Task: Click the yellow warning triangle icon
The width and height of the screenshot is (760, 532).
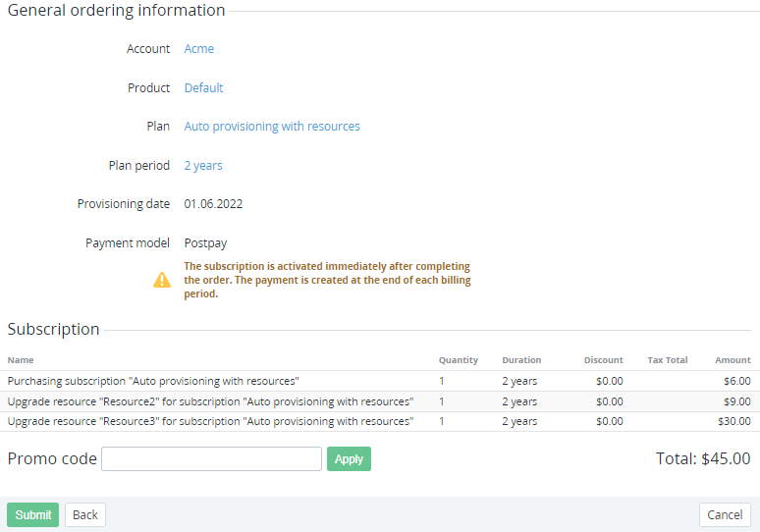Action: click(x=162, y=280)
